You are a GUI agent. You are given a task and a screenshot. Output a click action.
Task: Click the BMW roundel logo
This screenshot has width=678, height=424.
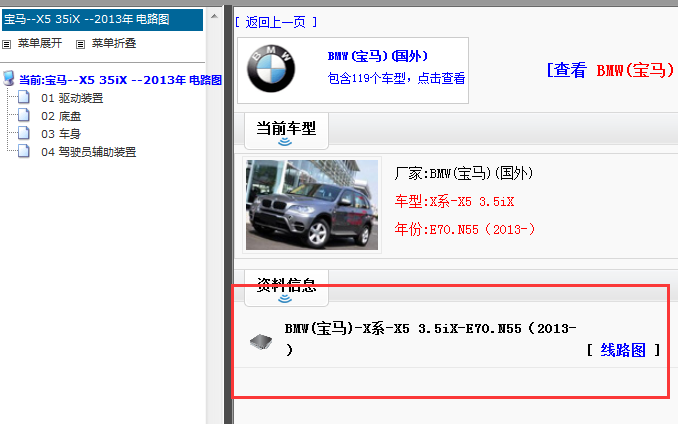(x=271, y=69)
